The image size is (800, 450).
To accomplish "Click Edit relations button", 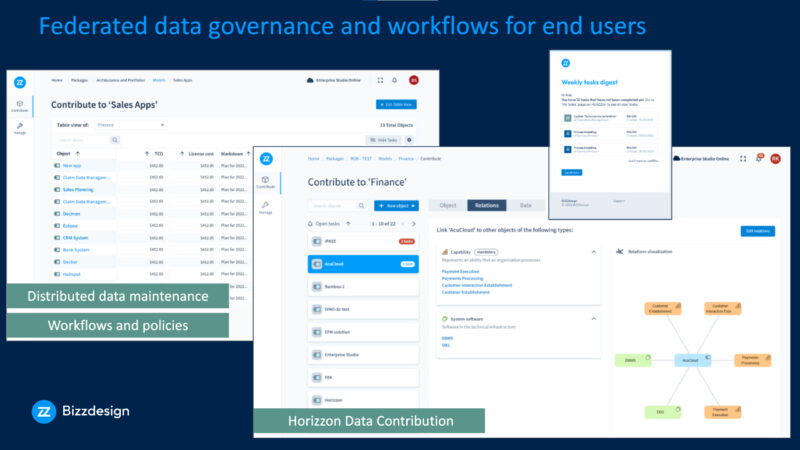I will pos(758,231).
